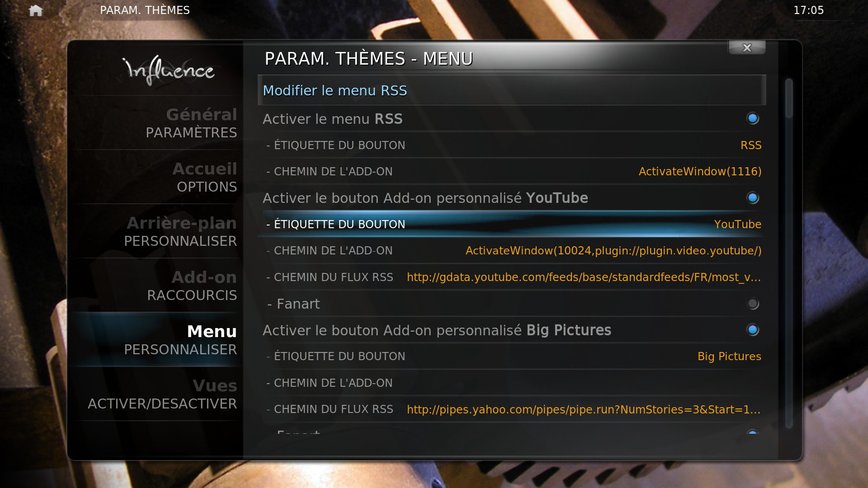This screenshot has width=868, height=488.
Task: Toggle Activer le menu RSS radio
Action: point(752,118)
